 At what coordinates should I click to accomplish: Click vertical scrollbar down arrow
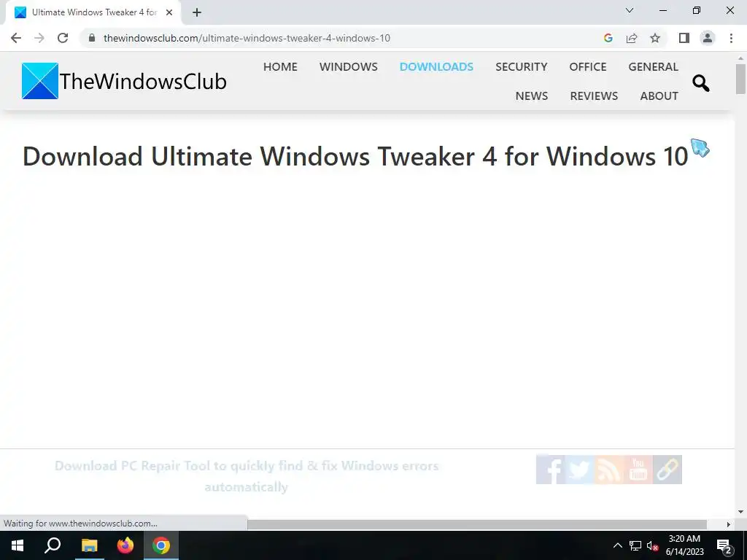pos(740,512)
